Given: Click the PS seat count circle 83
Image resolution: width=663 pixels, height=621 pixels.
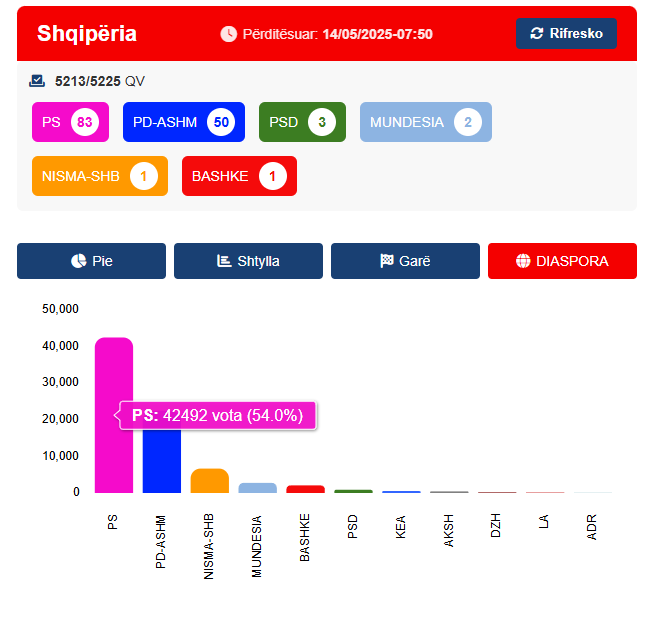Looking at the screenshot, I should click(x=85, y=122).
